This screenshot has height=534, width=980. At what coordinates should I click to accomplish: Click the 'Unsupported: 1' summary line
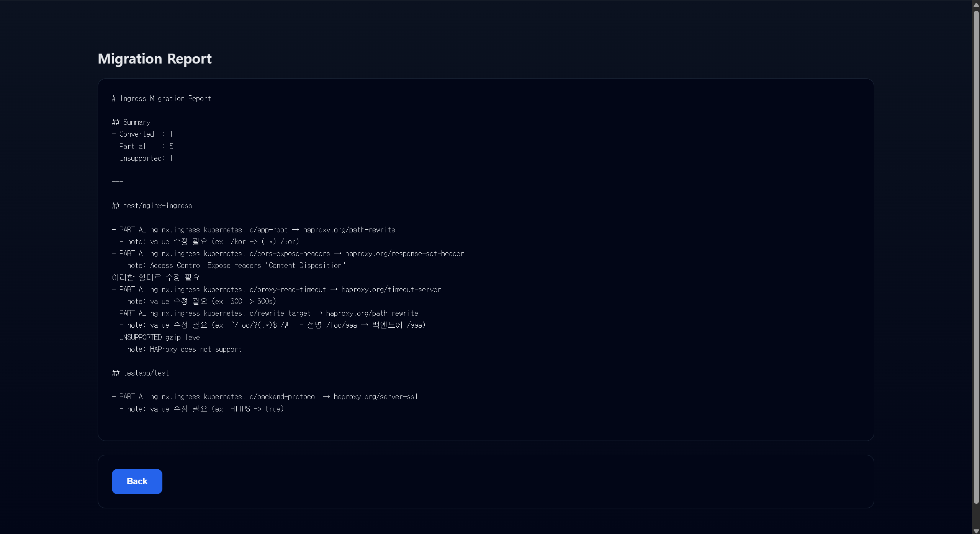coord(142,158)
